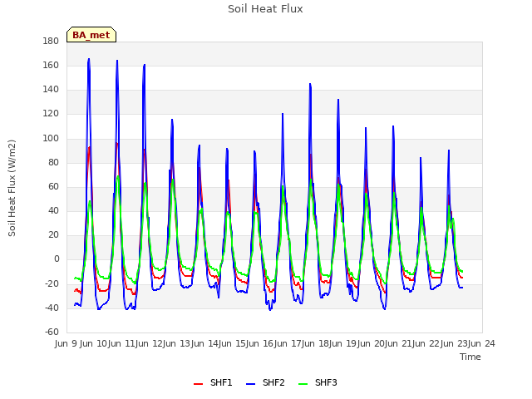This screenshot has height=399, width=532.
Task: Click the Soil Heat Flux (W/m2) axis label
Action: 12,188
